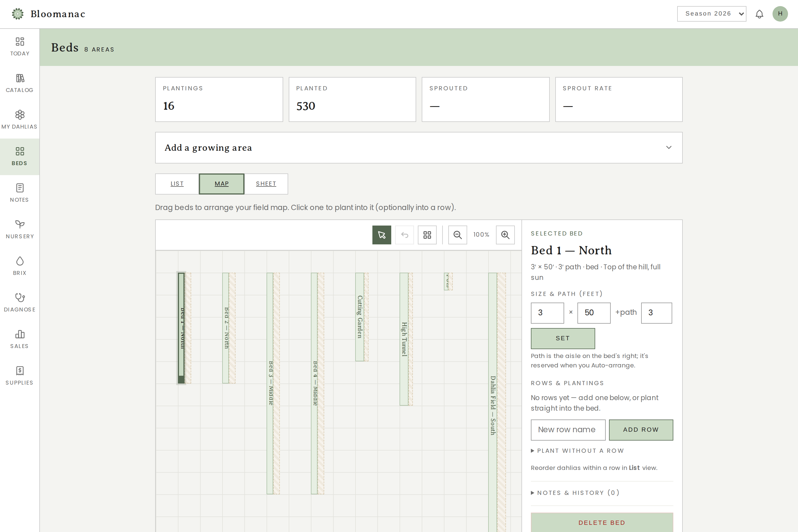Open the Notes section

(x=20, y=193)
